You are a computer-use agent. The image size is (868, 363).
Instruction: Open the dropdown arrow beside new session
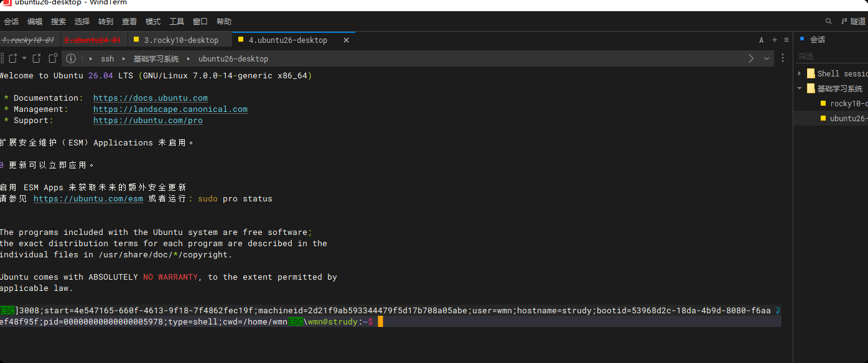(24, 58)
